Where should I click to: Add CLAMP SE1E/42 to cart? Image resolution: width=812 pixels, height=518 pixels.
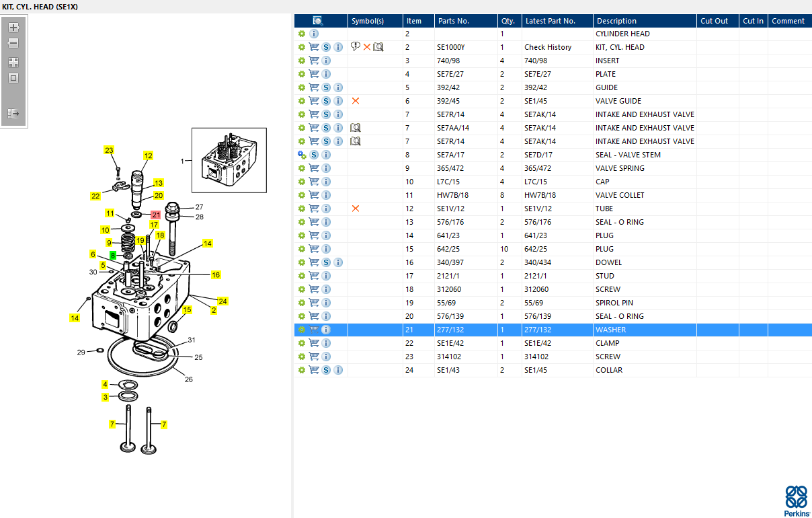point(314,343)
